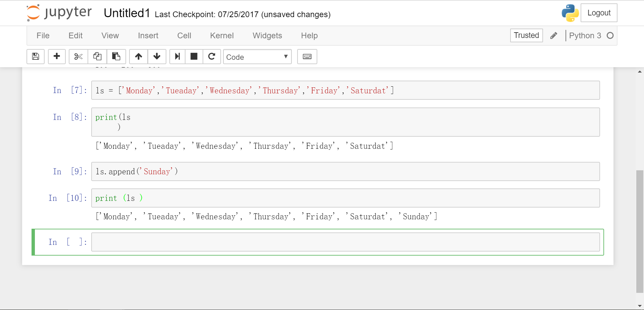Copy selected cells using the toolbar icon
The height and width of the screenshot is (310, 644).
(x=97, y=56)
